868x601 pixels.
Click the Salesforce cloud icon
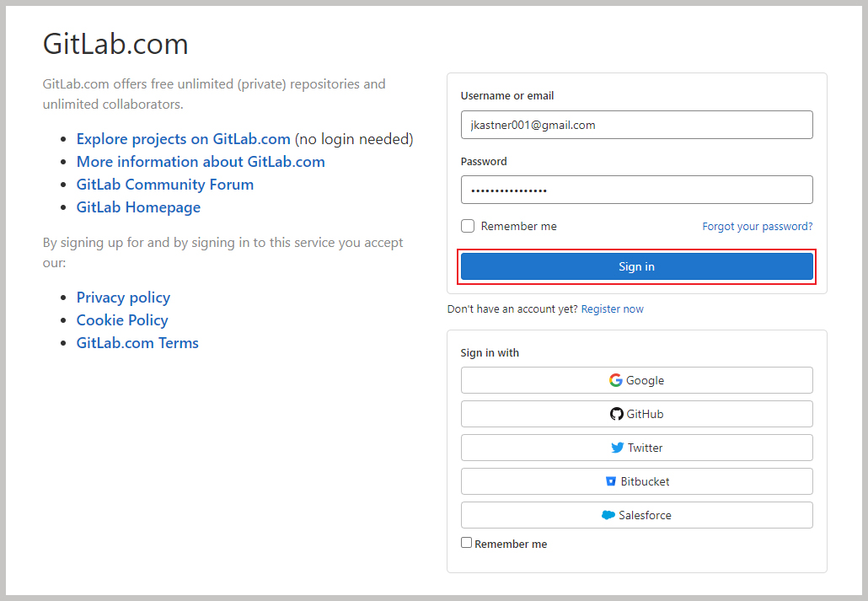608,515
